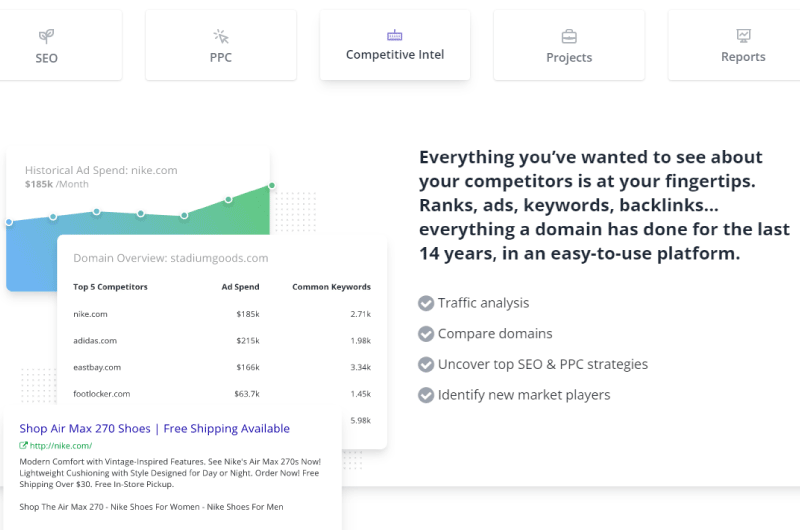This screenshot has height=530, width=800.
Task: Select the adidas.com competitor row
Action: (x=222, y=340)
